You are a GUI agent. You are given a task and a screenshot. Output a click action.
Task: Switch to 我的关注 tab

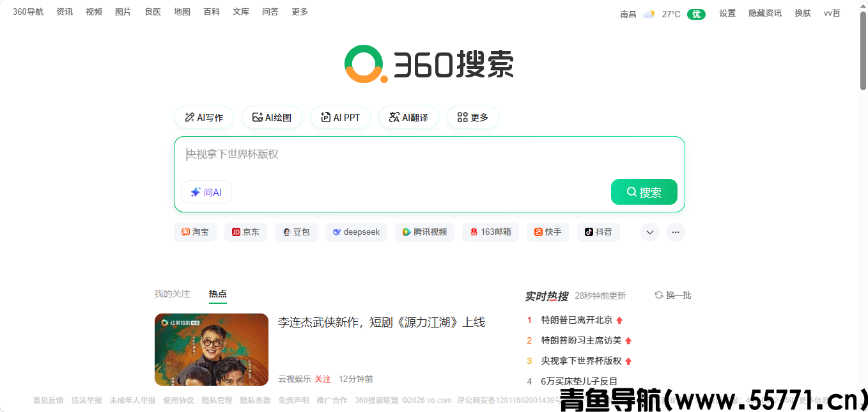pos(172,294)
